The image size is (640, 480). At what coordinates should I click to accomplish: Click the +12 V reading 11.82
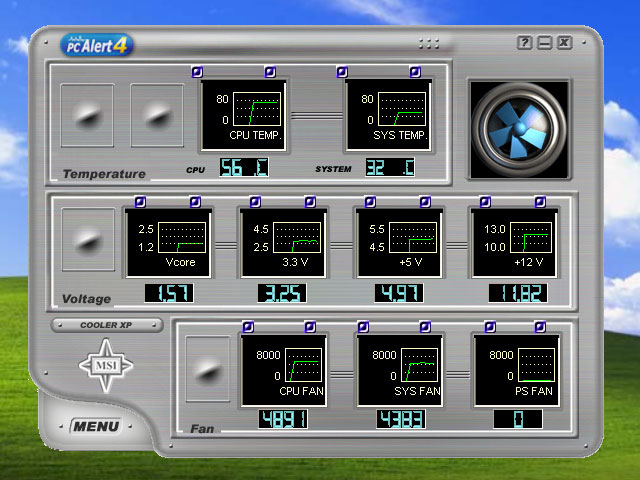[518, 293]
